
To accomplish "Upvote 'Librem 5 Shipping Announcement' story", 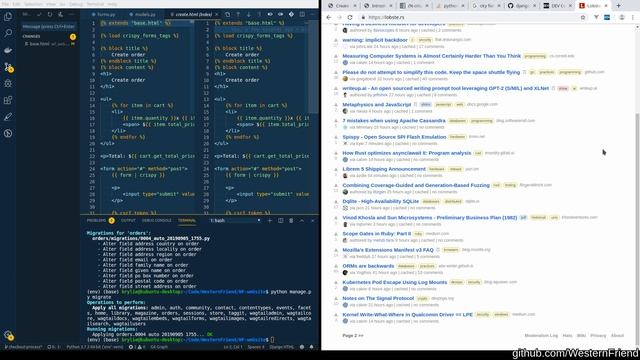I will pyautogui.click(x=336, y=169).
